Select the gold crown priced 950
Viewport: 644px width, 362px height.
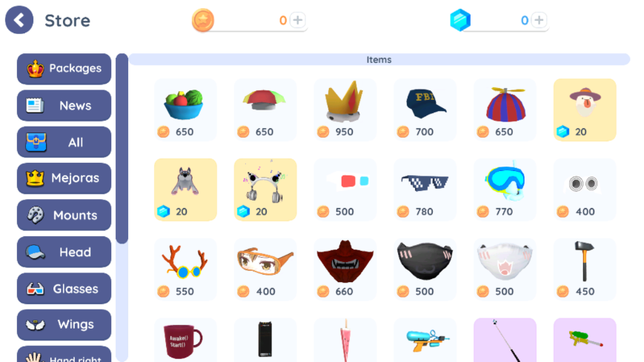pos(345,110)
